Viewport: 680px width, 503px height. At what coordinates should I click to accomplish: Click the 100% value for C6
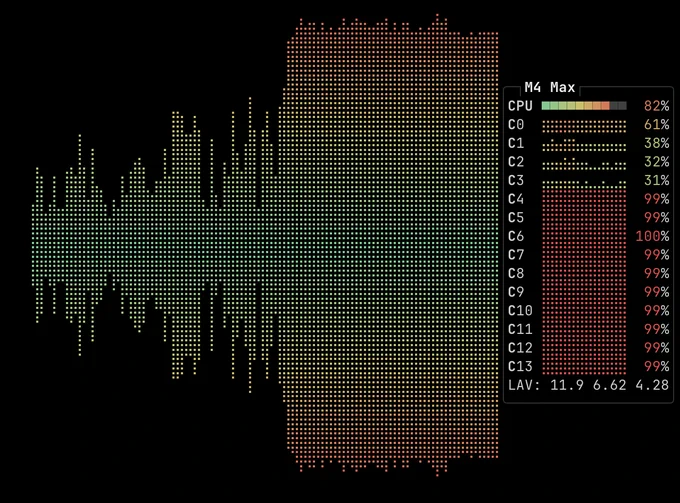tap(653, 236)
